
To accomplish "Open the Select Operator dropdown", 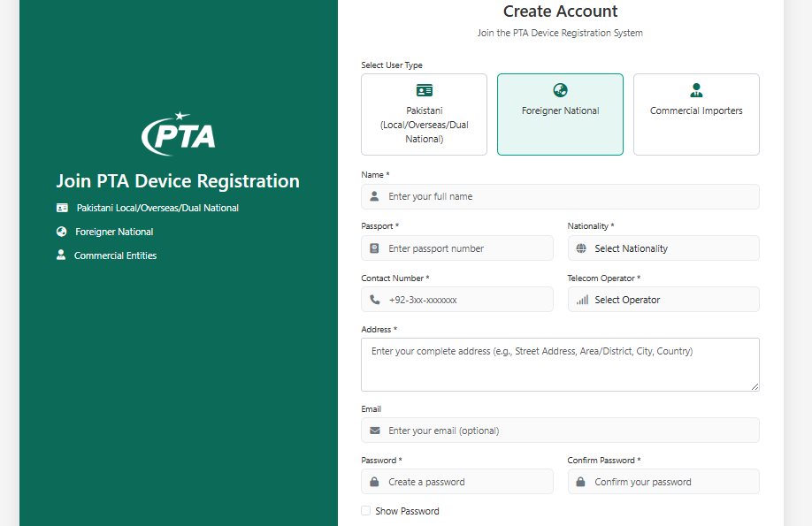I will tap(664, 300).
